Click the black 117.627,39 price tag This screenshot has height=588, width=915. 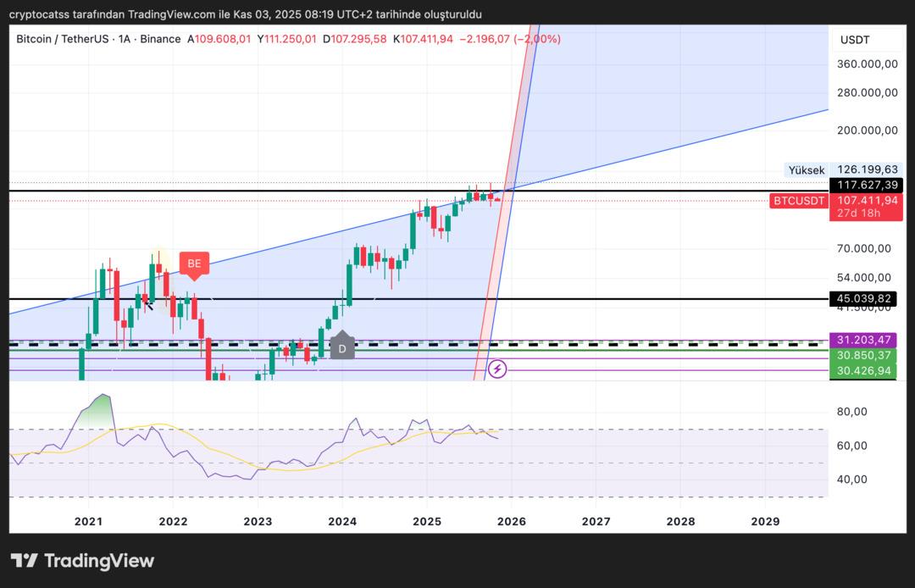click(x=866, y=185)
